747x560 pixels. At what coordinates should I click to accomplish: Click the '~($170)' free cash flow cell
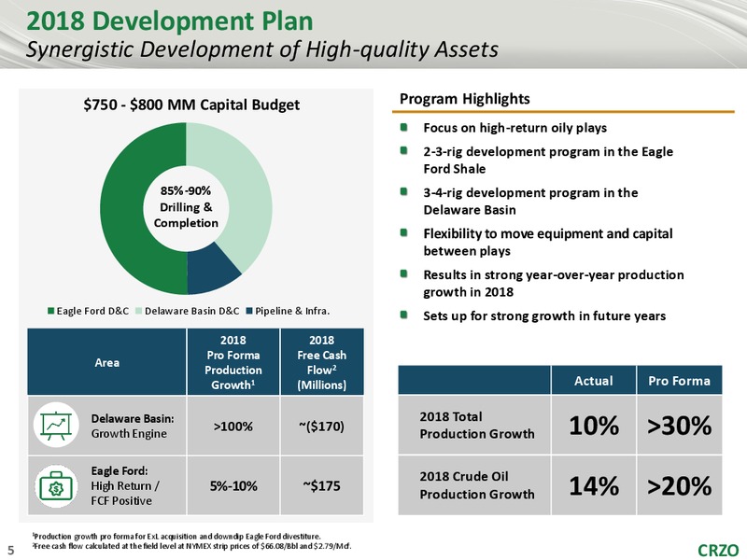pos(321,427)
